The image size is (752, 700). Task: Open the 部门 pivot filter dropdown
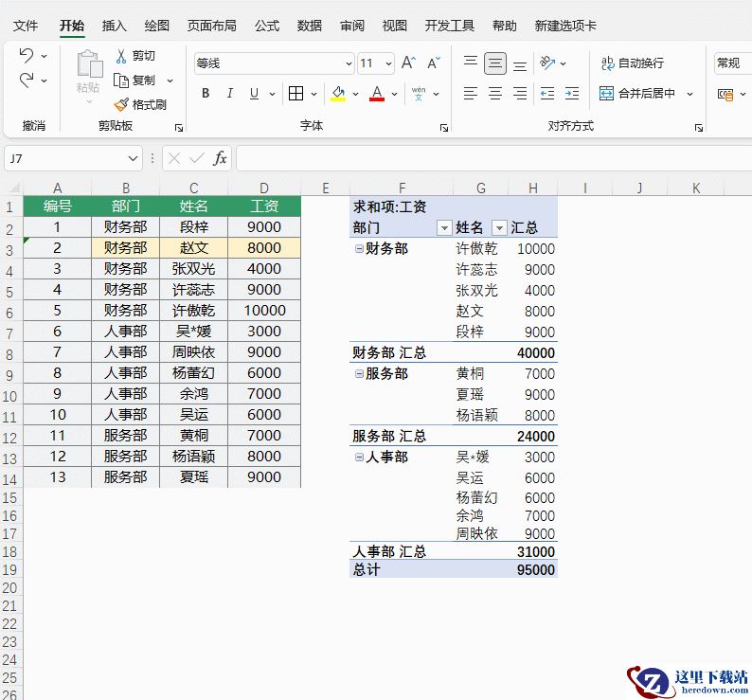(x=444, y=228)
